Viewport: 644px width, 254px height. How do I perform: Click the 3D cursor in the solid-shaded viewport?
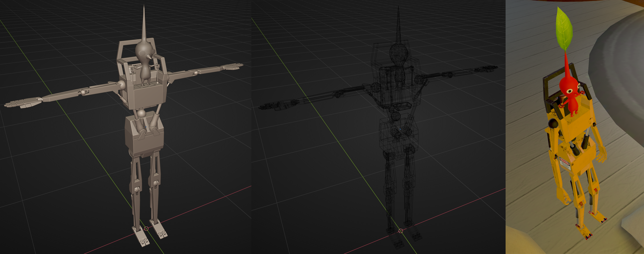(146, 228)
